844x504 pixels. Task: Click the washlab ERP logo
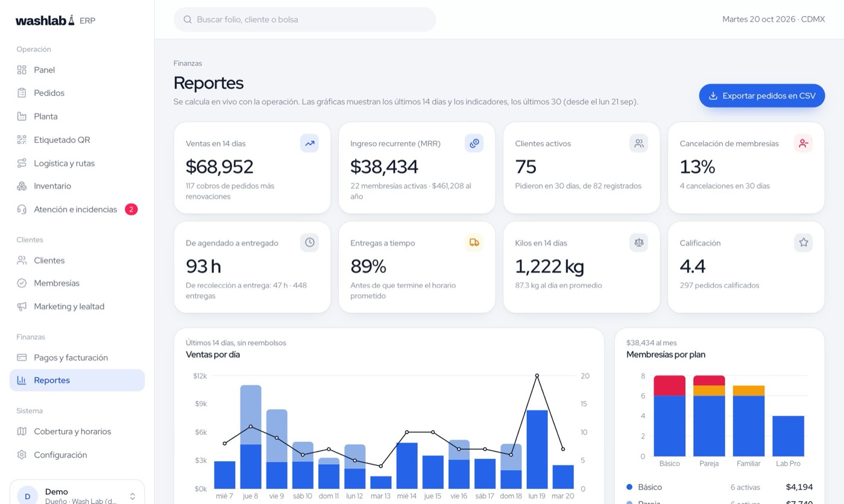tap(55, 20)
